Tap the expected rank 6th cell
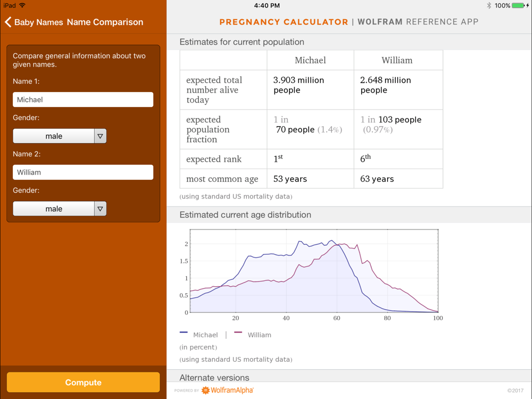532x399 pixels. point(398,159)
